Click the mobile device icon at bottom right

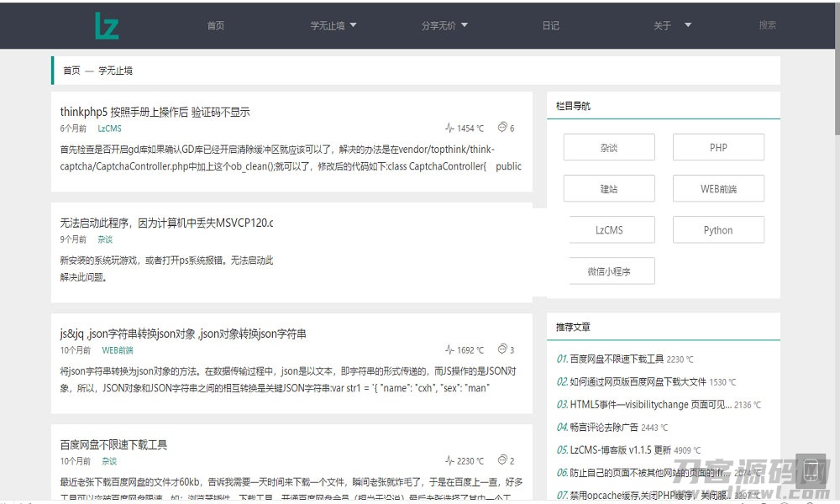coord(811,470)
